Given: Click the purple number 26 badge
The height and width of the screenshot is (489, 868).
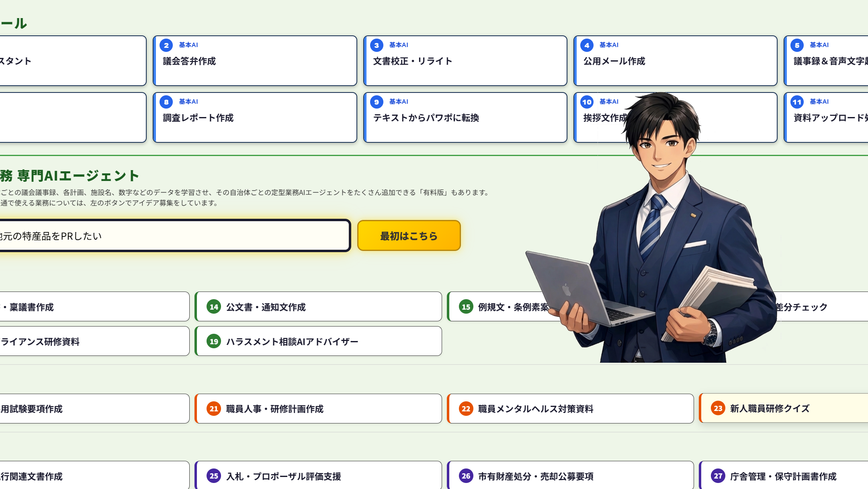Looking at the screenshot, I should pos(466,476).
